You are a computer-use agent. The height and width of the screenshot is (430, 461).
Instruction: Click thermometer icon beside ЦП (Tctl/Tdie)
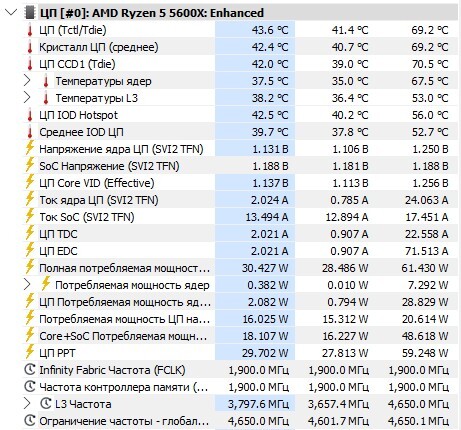coord(30,30)
